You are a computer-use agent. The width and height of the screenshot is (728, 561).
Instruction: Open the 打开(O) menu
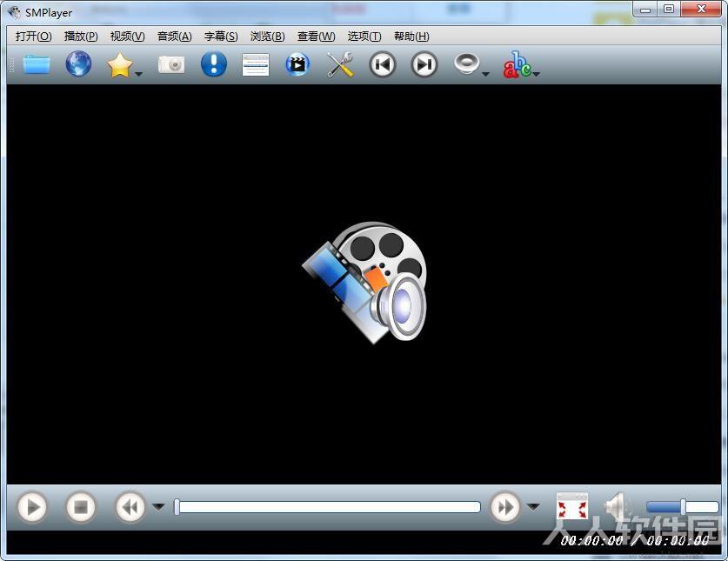pyautogui.click(x=33, y=37)
